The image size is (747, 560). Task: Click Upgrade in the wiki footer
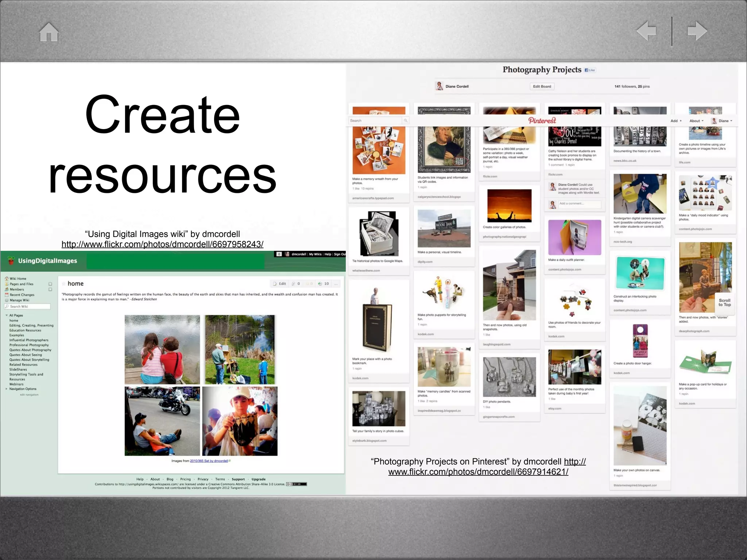(x=259, y=479)
